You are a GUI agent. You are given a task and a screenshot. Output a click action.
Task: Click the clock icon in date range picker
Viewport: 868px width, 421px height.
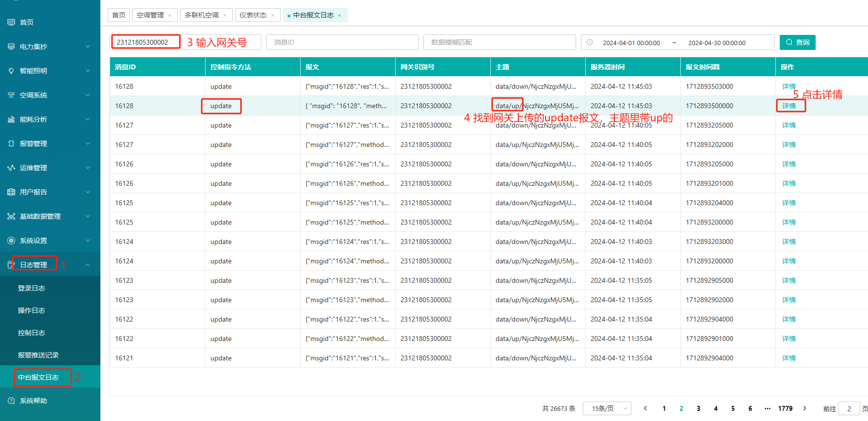(x=590, y=43)
